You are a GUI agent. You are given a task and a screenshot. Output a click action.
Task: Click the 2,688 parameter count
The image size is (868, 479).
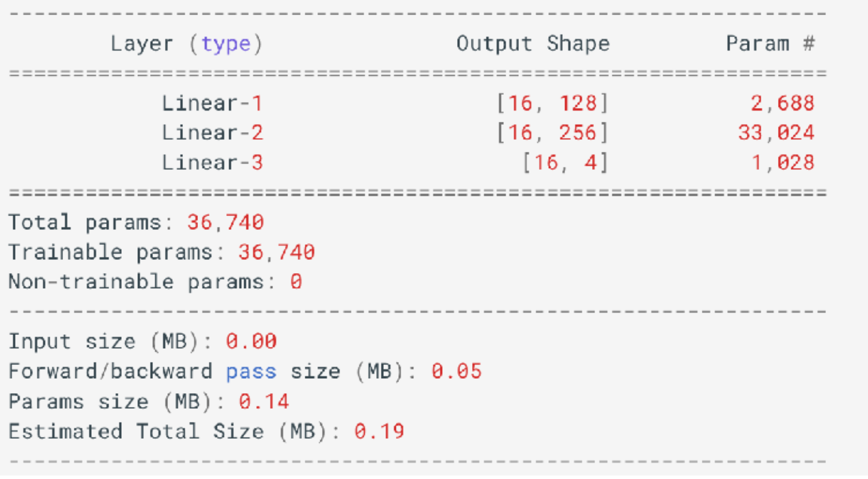coord(782,104)
